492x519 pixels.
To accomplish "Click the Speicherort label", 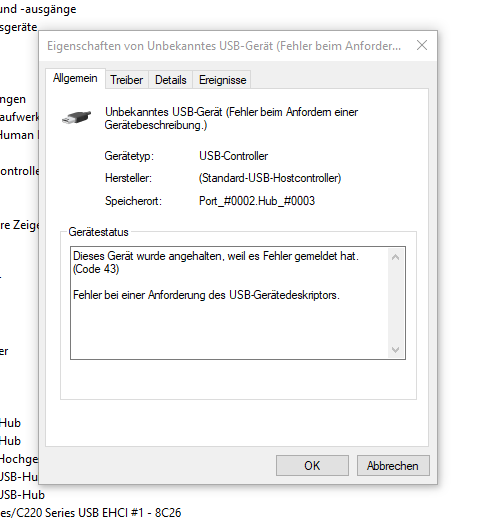I will point(133,201).
